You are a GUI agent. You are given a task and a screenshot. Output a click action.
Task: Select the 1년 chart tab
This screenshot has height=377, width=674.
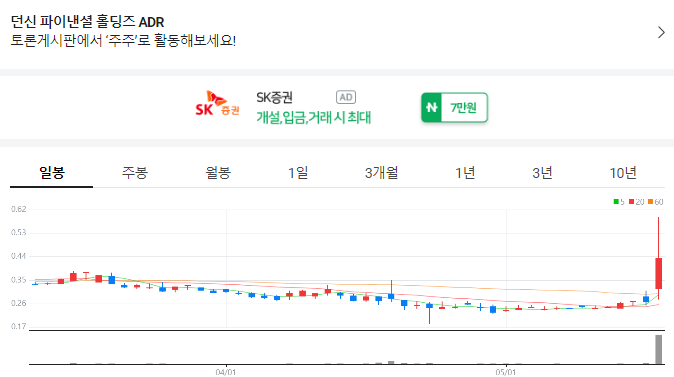point(465,173)
